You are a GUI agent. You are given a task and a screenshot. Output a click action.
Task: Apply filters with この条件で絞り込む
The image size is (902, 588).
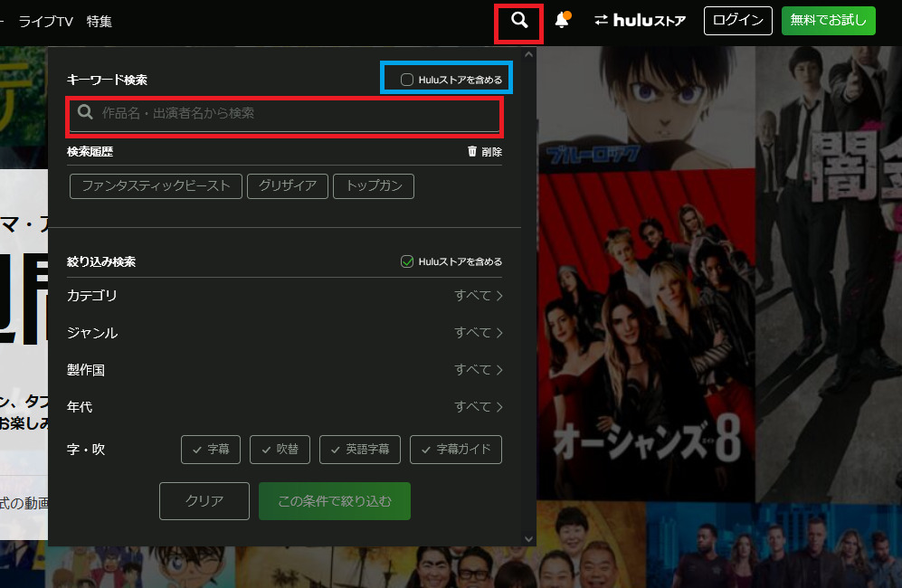tap(335, 501)
